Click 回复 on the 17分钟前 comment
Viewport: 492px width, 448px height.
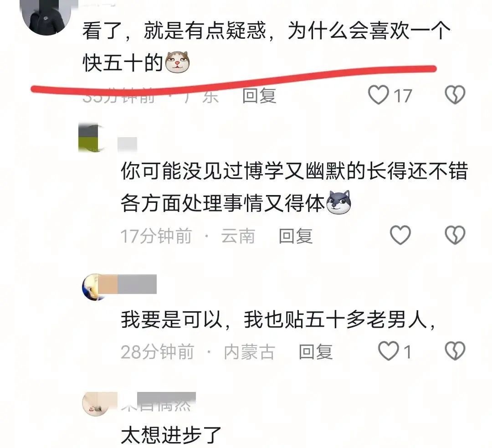tap(296, 236)
